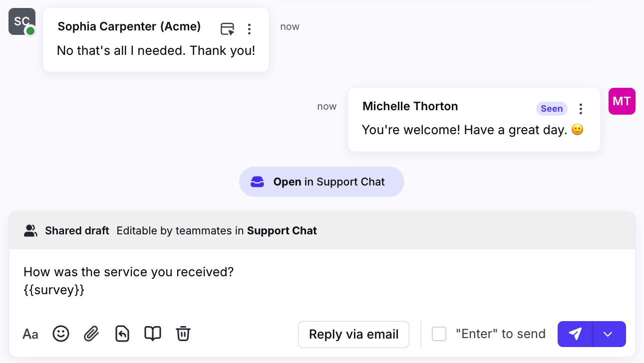644x363 pixels.
Task: Attach a file with paperclip icon
Action: pos(91,334)
